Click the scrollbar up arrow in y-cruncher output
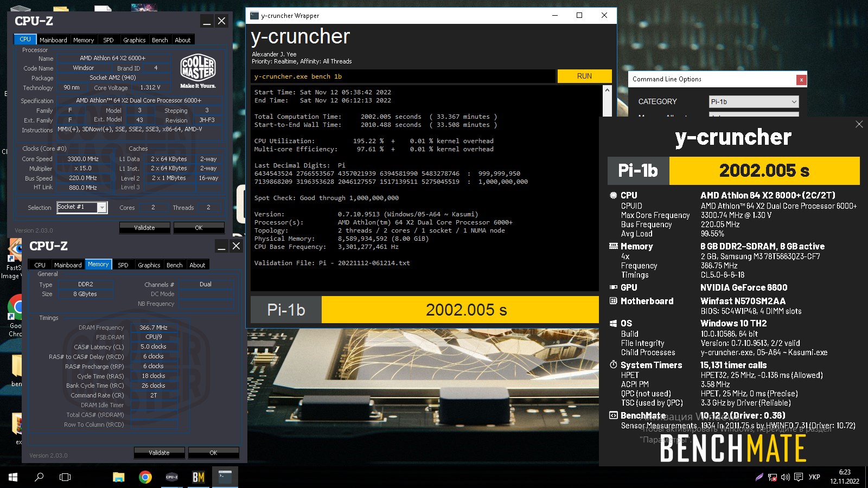This screenshot has height=488, width=868. 607,90
